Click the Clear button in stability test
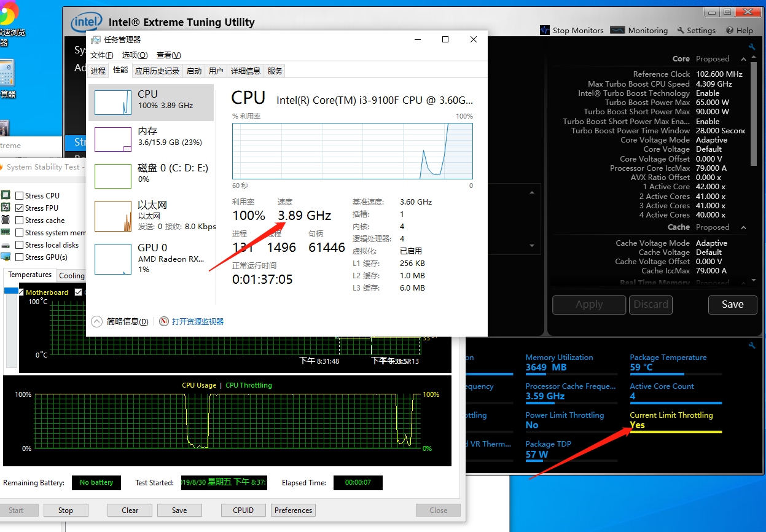This screenshot has width=766, height=532. (x=130, y=510)
